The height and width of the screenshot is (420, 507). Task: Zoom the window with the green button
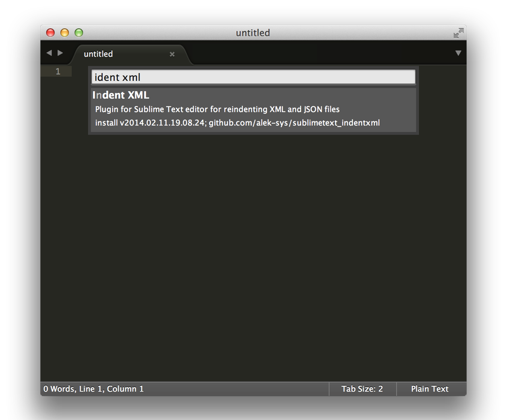79,33
